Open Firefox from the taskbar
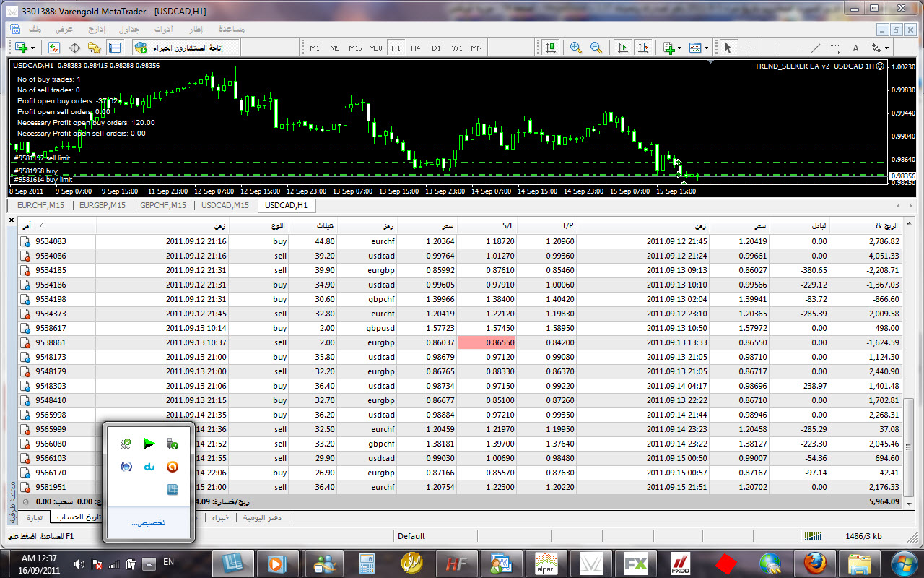924x578 pixels. [814, 563]
